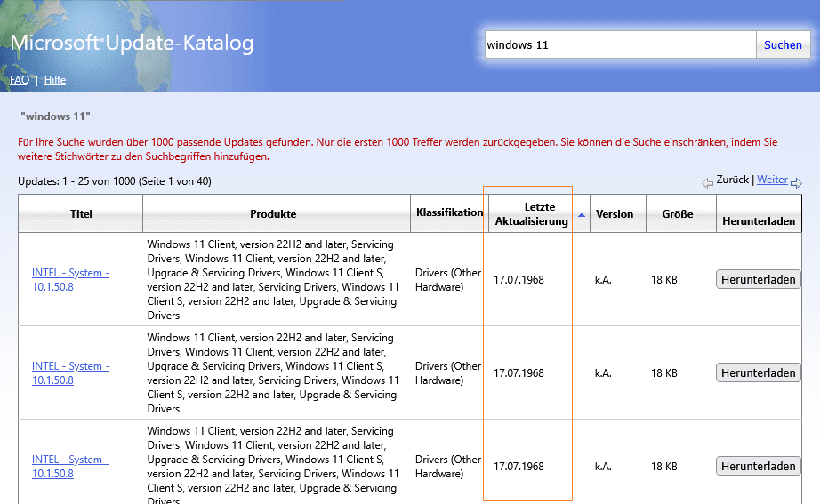
Task: Open the Hilfe link
Action: click(x=55, y=80)
